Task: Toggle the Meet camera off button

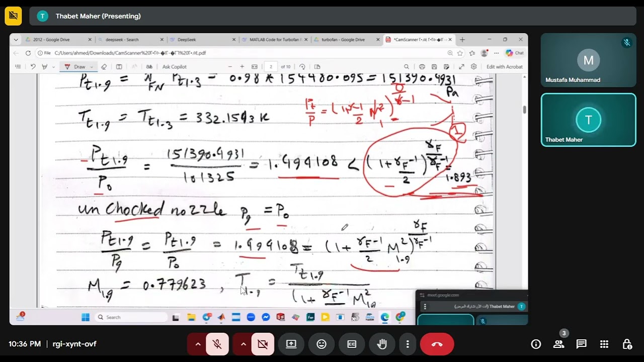Action: point(263,344)
